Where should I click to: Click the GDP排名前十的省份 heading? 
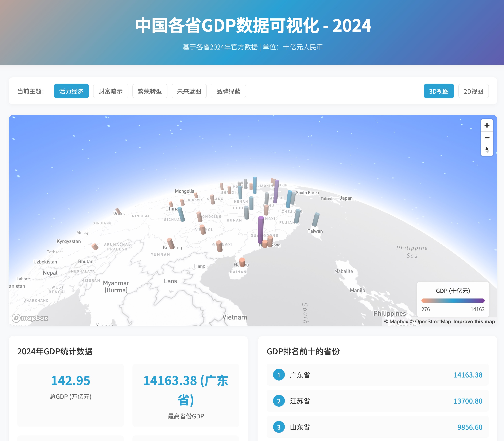click(303, 351)
